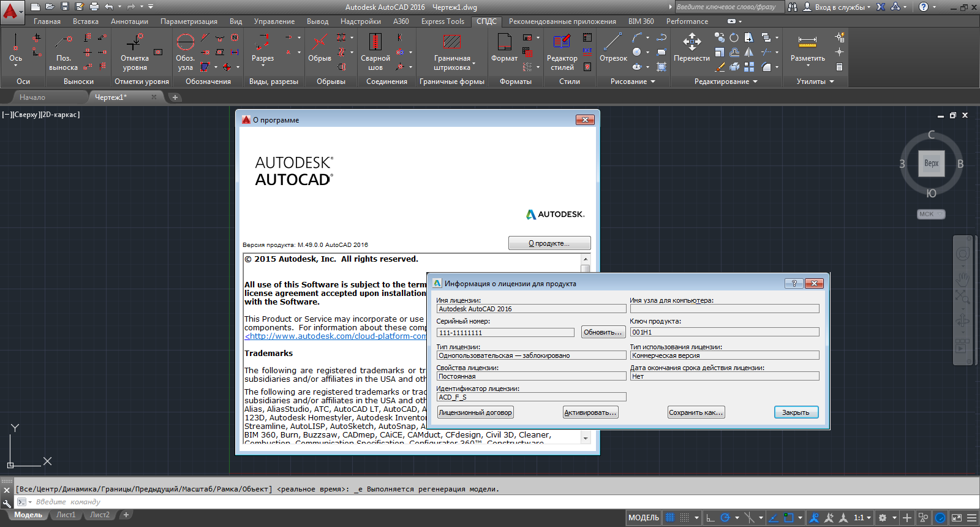
Task: Click the Верх face of ViewCube
Action: (x=931, y=163)
